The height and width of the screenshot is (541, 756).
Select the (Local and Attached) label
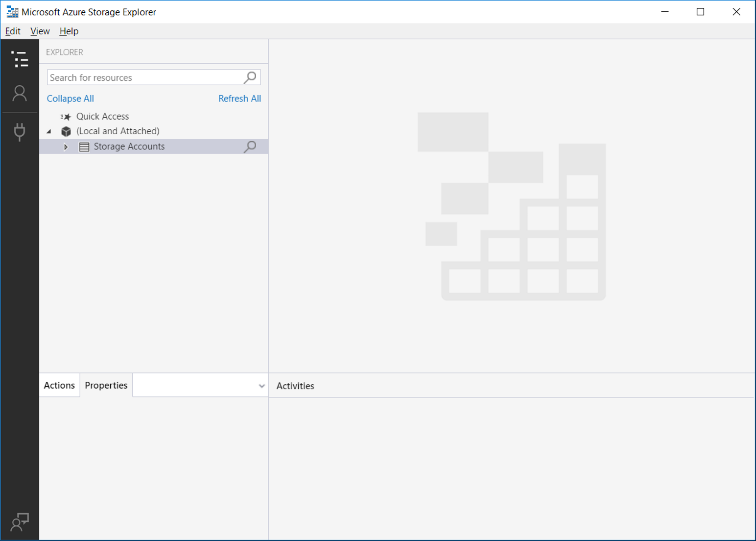(118, 131)
